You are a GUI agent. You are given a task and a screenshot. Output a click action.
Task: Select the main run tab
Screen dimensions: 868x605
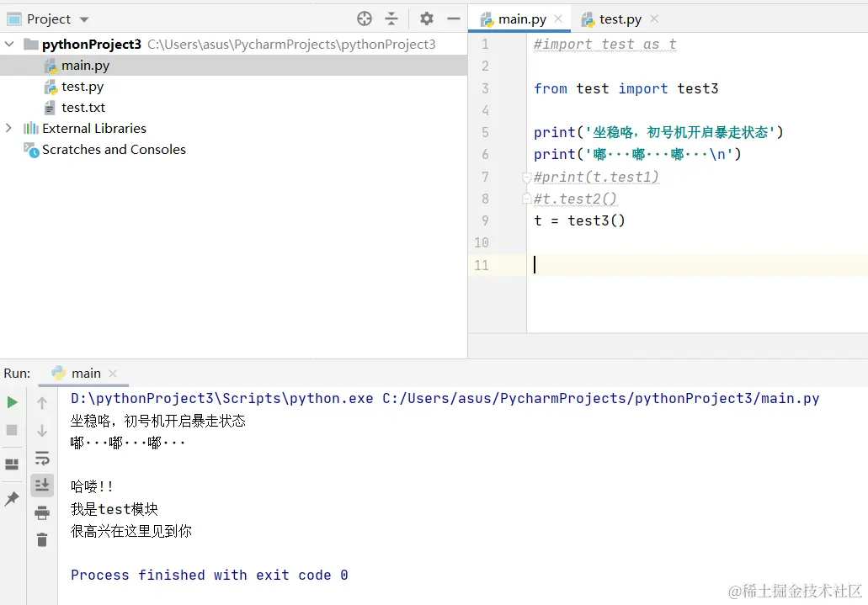pos(86,373)
